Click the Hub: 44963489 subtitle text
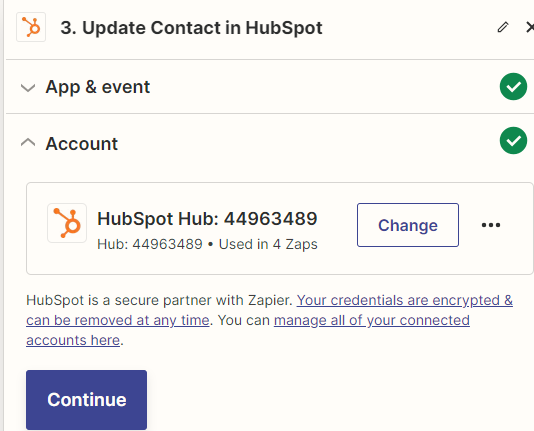Viewport: 534px width, 431px height. click(x=150, y=244)
